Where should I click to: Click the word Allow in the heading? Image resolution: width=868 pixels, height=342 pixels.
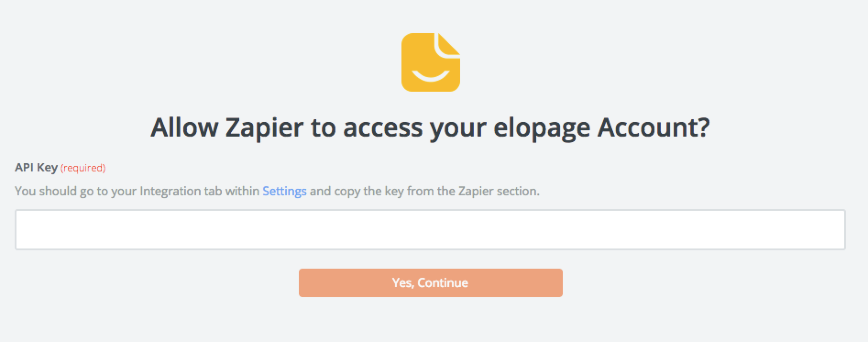click(184, 127)
